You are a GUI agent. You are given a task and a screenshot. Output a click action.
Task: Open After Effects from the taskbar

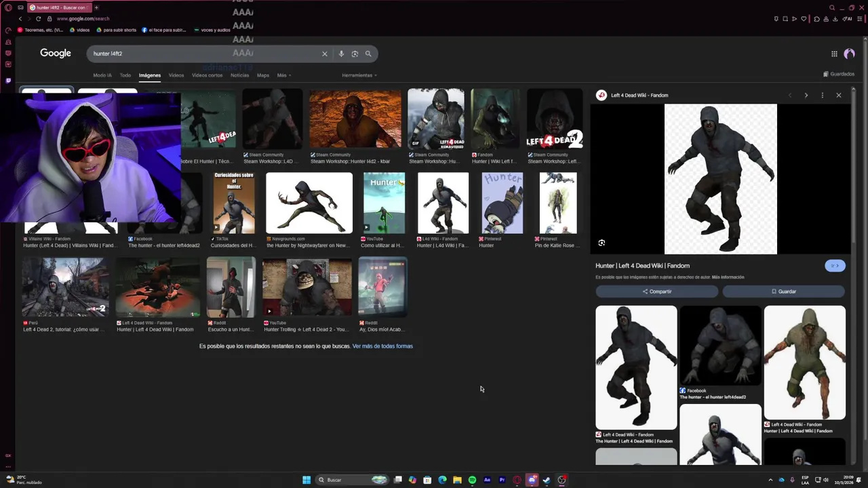487,480
